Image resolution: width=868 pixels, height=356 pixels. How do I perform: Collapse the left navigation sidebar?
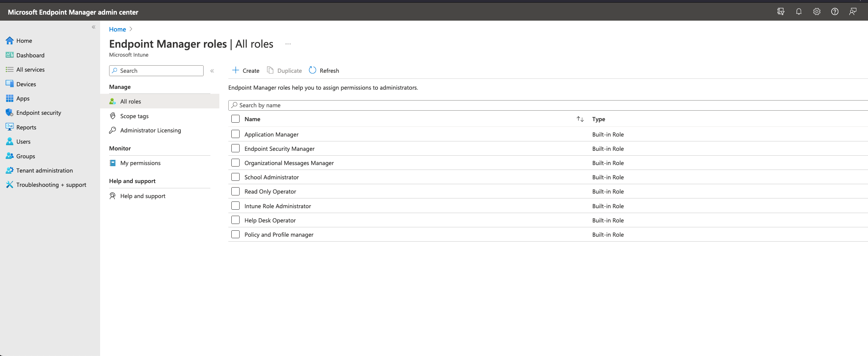94,27
